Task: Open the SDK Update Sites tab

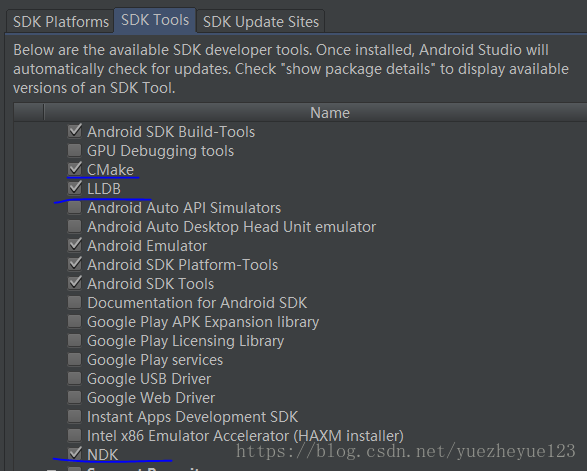Action: tap(261, 22)
